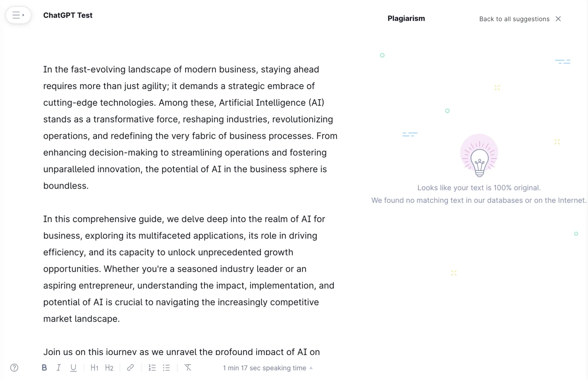Place cursor in first paragraph text
588x380 pixels.
[x=190, y=127]
